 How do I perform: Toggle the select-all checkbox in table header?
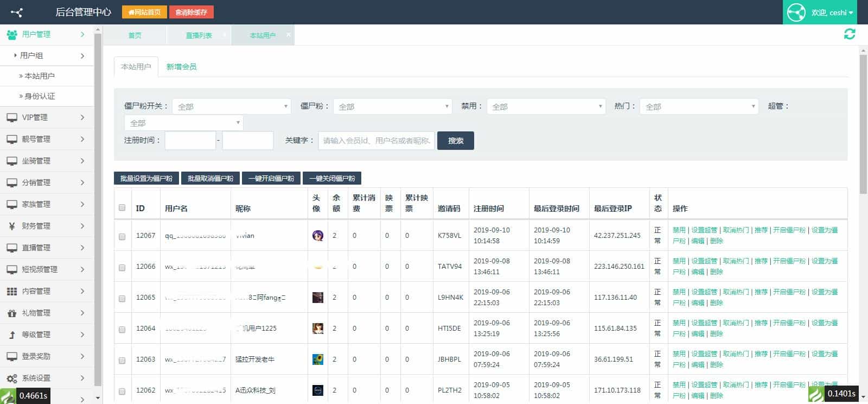[x=122, y=207]
